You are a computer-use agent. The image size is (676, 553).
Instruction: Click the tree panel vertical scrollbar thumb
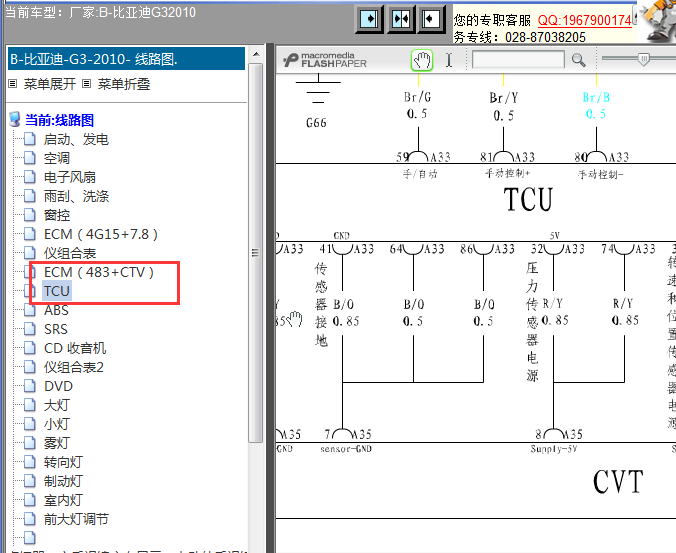(x=256, y=253)
